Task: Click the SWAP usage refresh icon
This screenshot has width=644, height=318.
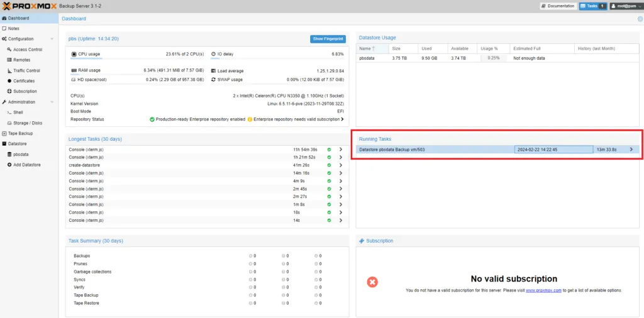Action: coord(214,80)
